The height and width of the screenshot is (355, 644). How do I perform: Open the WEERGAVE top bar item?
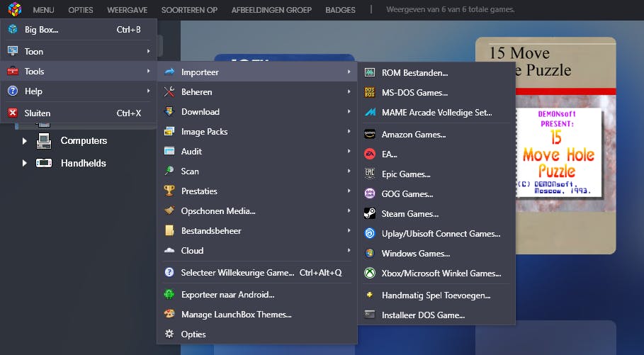pos(128,10)
